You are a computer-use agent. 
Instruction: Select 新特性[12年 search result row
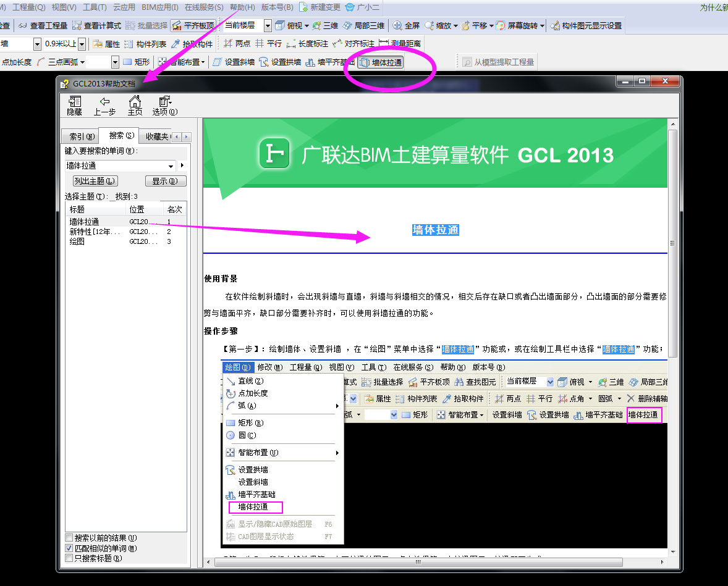point(126,232)
